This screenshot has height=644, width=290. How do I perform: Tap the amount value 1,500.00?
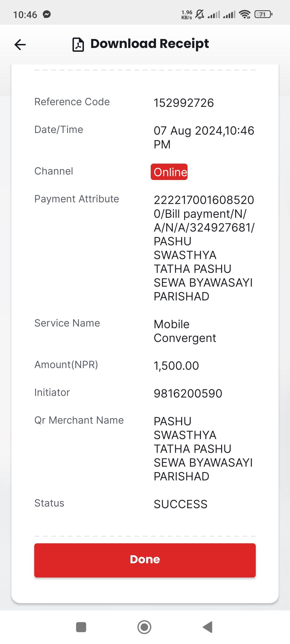click(x=176, y=365)
